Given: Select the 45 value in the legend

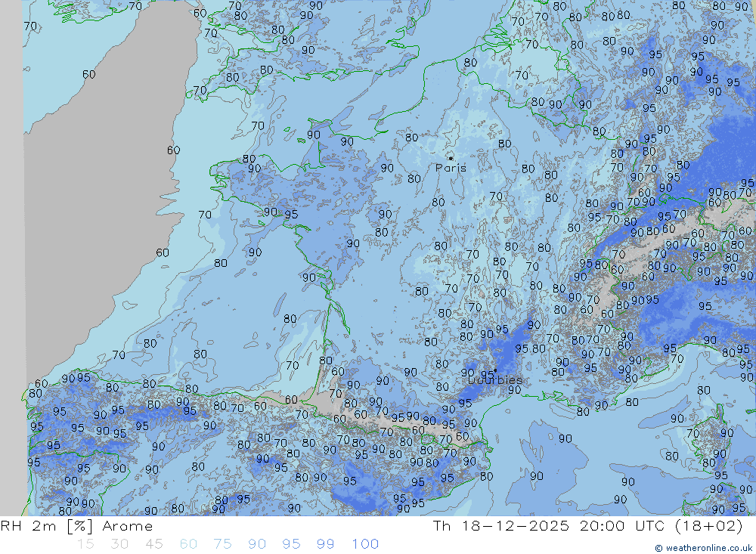Looking at the screenshot, I should [154, 544].
